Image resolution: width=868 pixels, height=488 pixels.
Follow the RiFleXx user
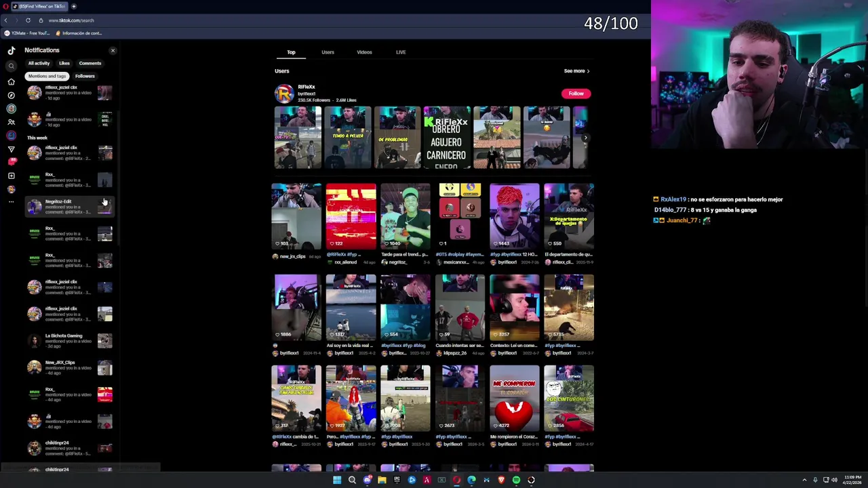576,94
